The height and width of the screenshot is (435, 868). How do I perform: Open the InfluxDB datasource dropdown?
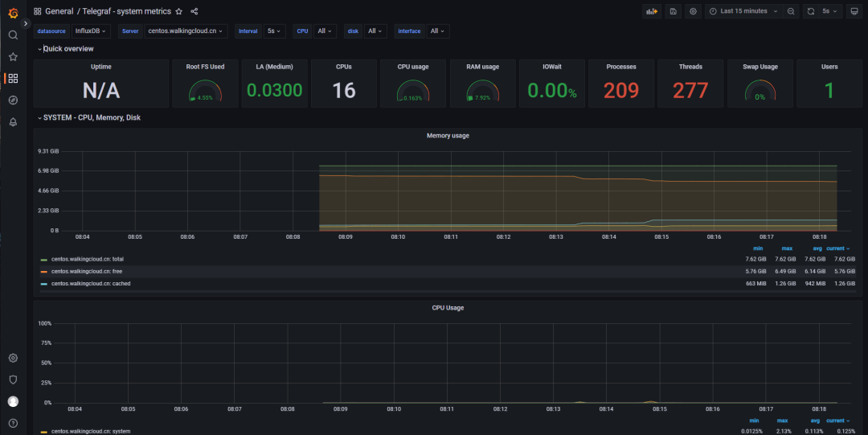pyautogui.click(x=91, y=31)
